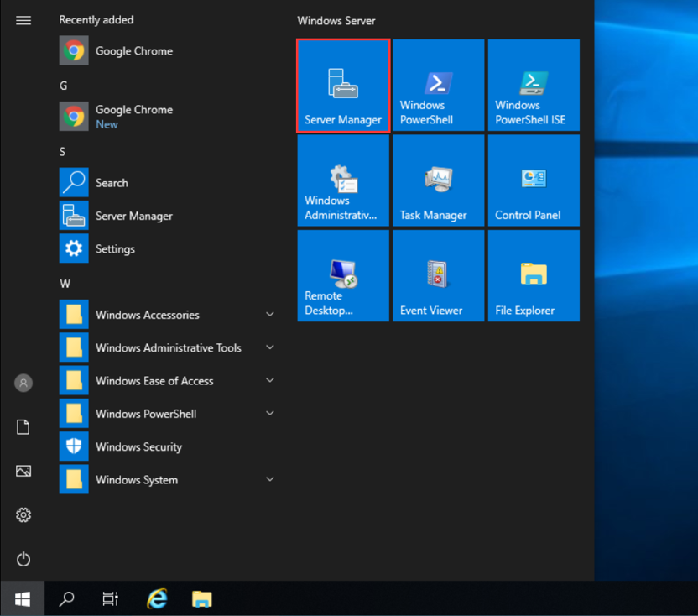Screen dimensions: 698x616
Task: Click the Power button in the sidebar
Action: click(x=23, y=559)
